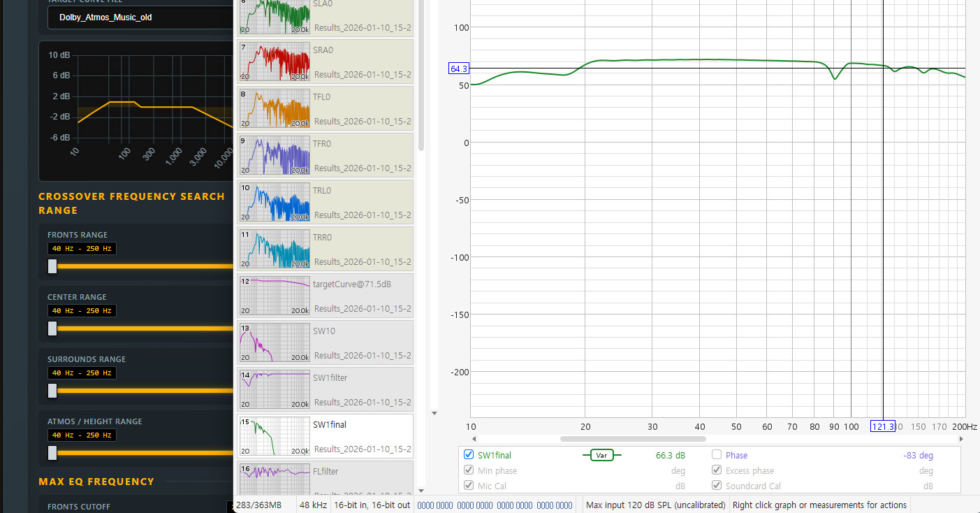Toggle the Min phase checkbox
Viewport: 980px width, 513px height.
469,470
